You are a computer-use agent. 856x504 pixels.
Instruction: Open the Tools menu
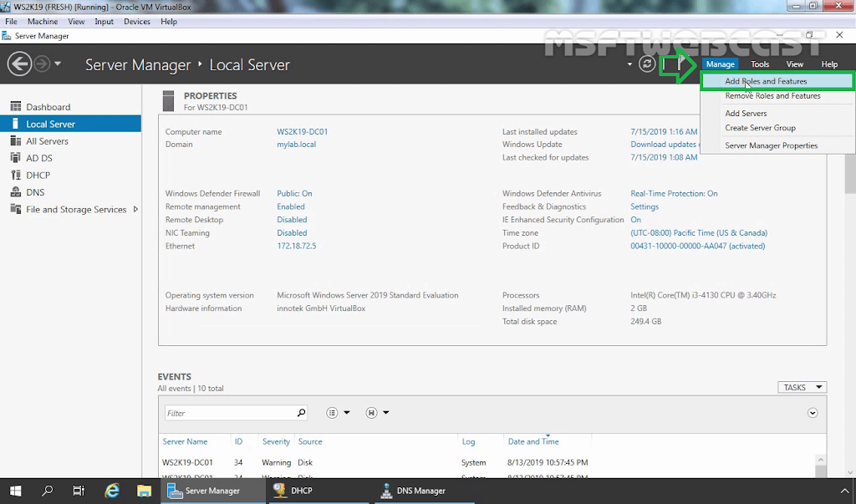pos(759,64)
